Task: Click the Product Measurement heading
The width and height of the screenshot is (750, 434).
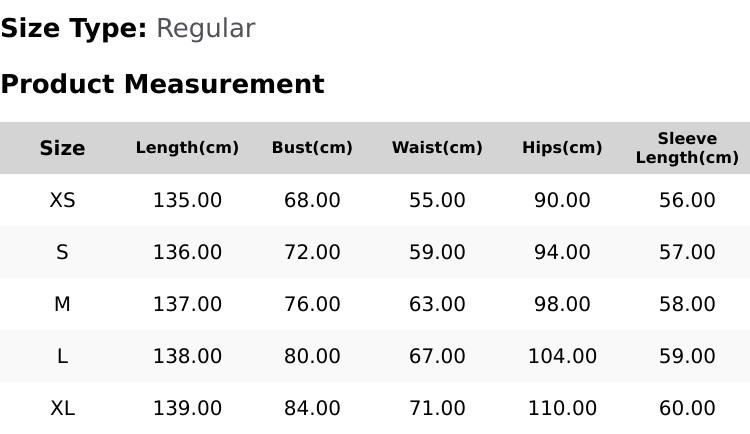Action: (163, 84)
